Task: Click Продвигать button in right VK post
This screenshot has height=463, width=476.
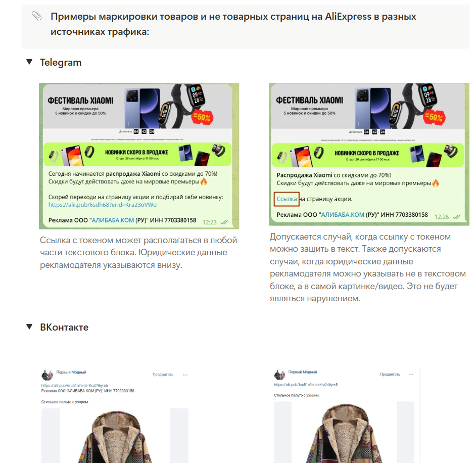Action: click(x=390, y=375)
